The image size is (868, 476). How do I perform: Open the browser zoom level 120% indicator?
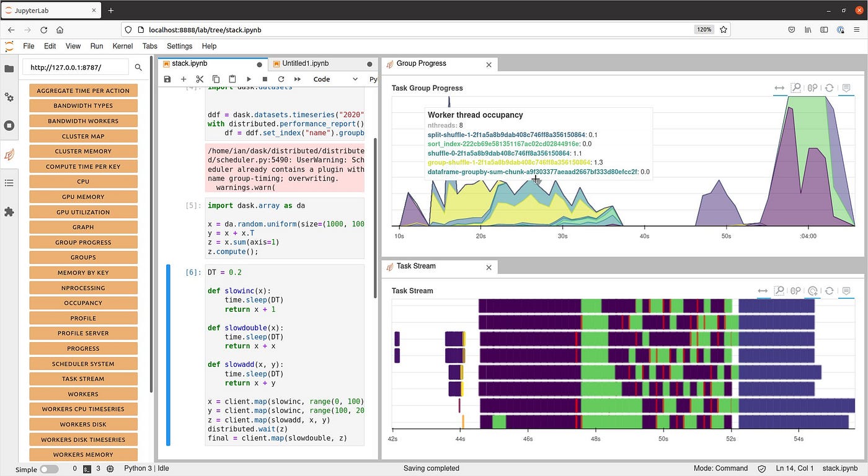[704, 30]
